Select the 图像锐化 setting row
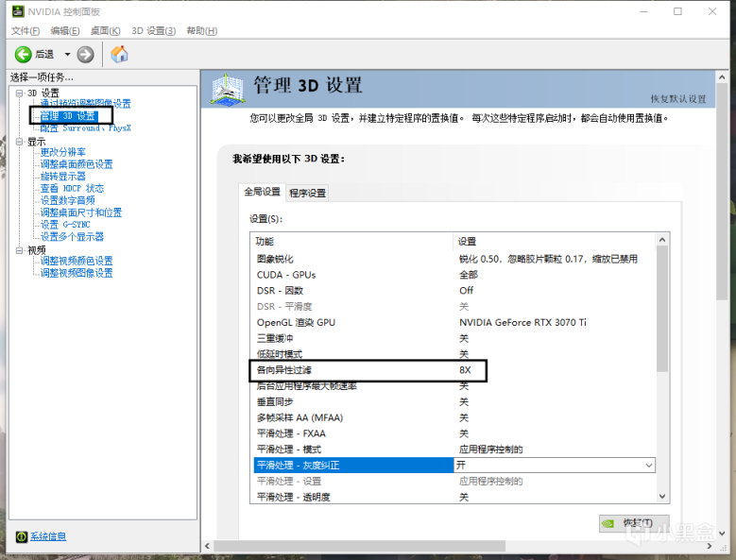Viewport: 736px width, 560px height. (x=453, y=259)
